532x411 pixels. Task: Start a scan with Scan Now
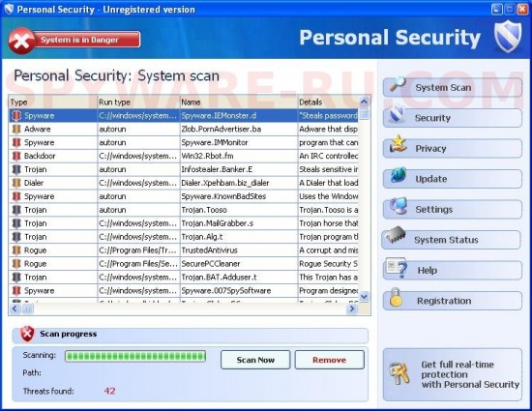click(255, 360)
